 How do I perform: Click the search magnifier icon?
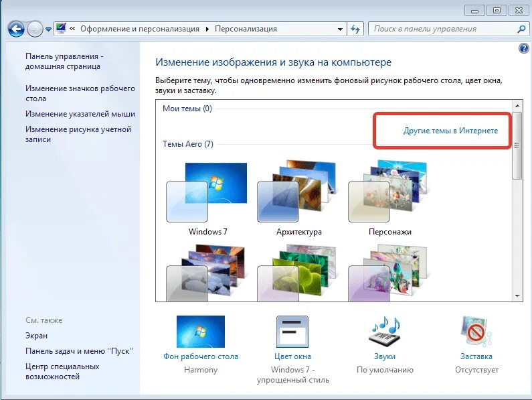[522, 29]
